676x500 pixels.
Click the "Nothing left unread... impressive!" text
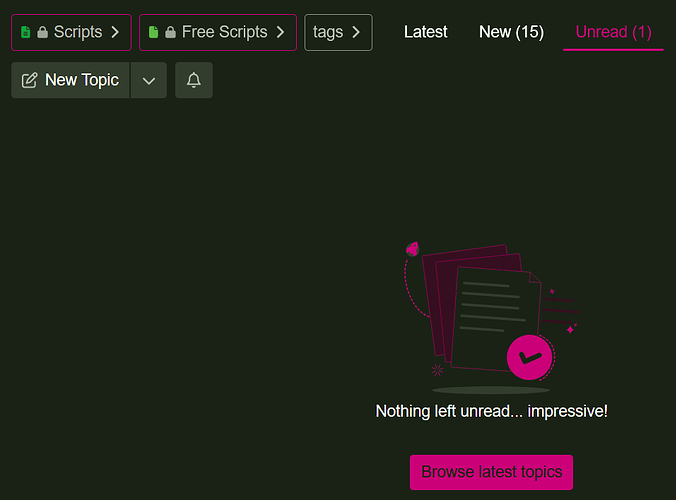click(491, 411)
